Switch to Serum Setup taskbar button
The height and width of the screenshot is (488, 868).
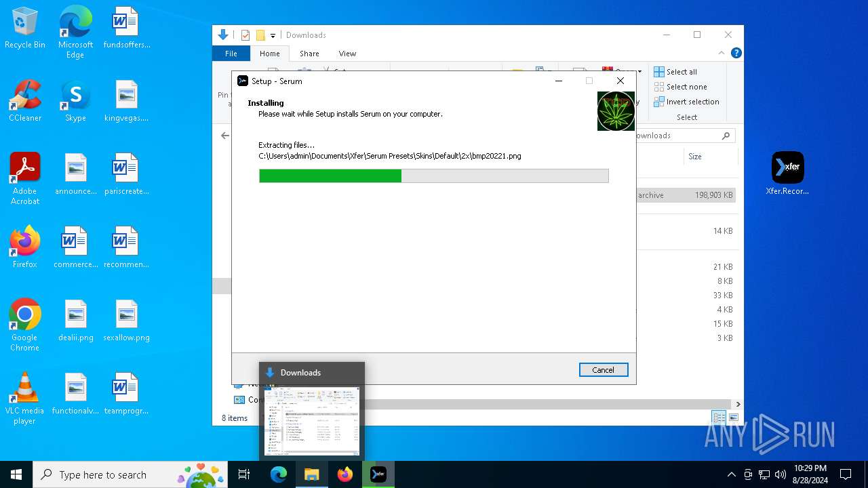378,474
